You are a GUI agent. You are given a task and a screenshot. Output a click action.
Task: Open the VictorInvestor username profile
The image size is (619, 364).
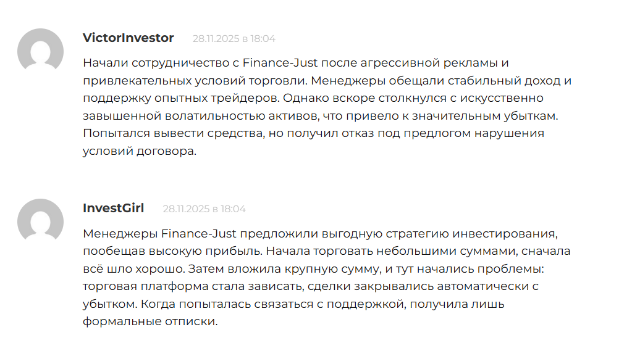pos(128,38)
